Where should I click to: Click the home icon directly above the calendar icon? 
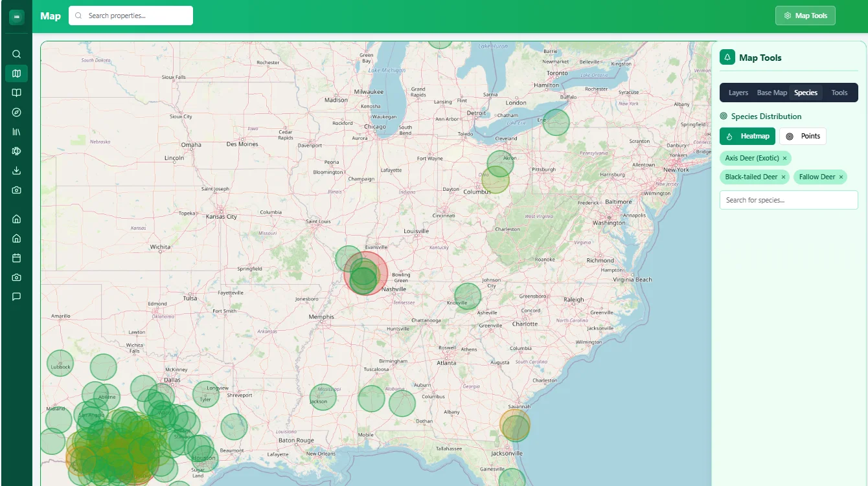point(16,238)
